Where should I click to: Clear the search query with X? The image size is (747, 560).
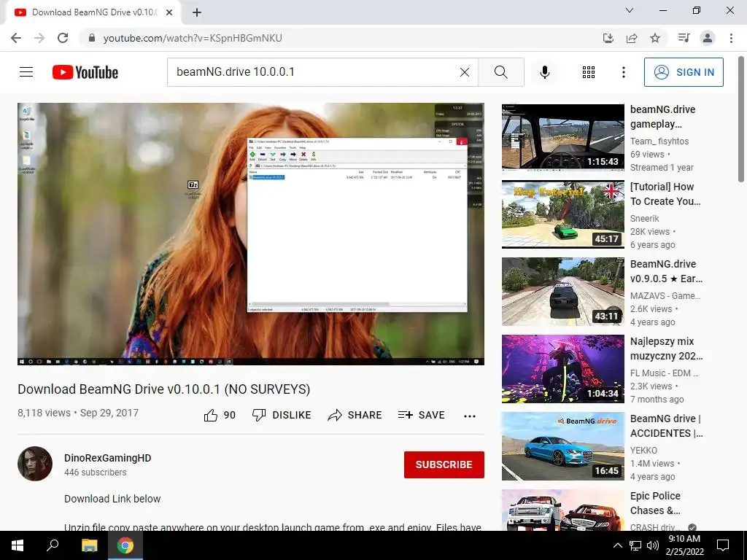(x=465, y=72)
